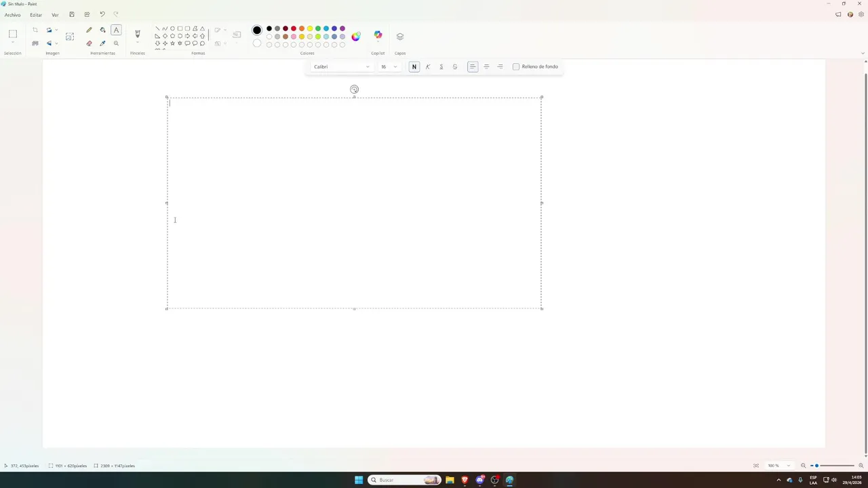The image size is (868, 488).
Task: Open the Edit colors wheel
Action: point(356,36)
